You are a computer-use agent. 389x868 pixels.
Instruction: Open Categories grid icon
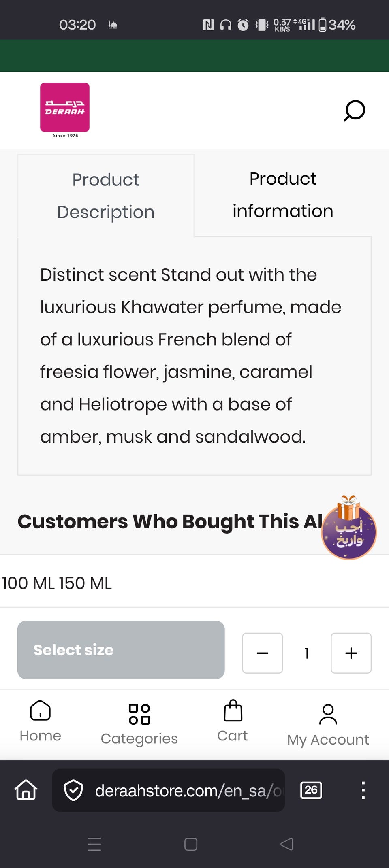pyautogui.click(x=139, y=724)
